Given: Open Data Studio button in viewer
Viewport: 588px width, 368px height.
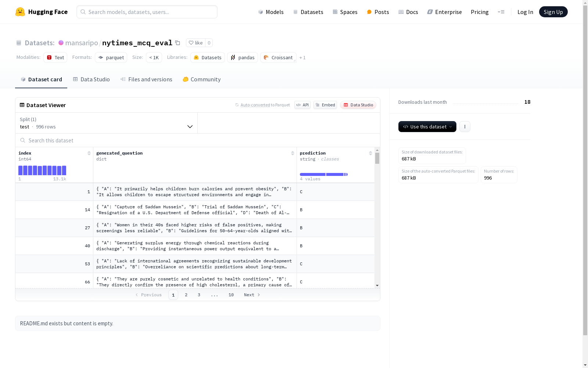Looking at the screenshot, I should pos(358,105).
